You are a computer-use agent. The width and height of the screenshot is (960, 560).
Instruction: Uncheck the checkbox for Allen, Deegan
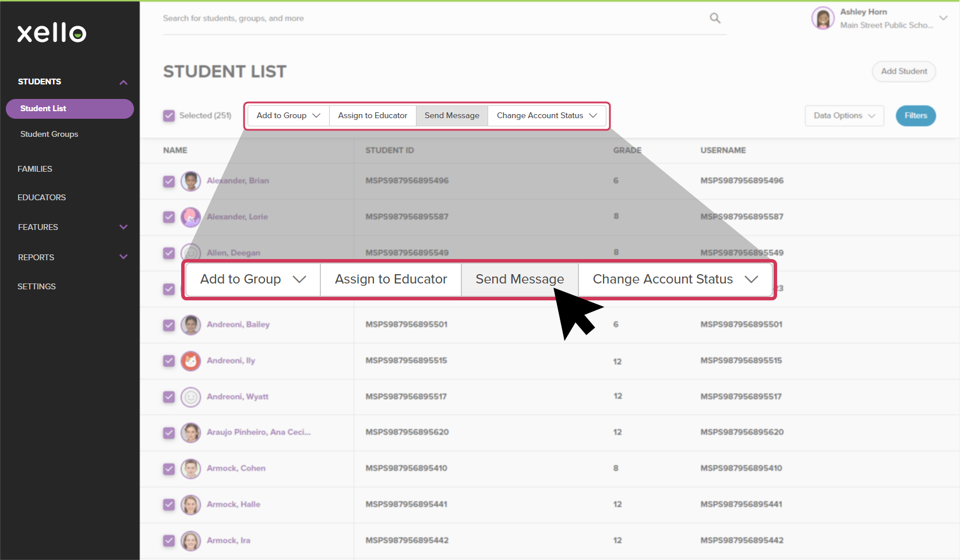coord(169,253)
